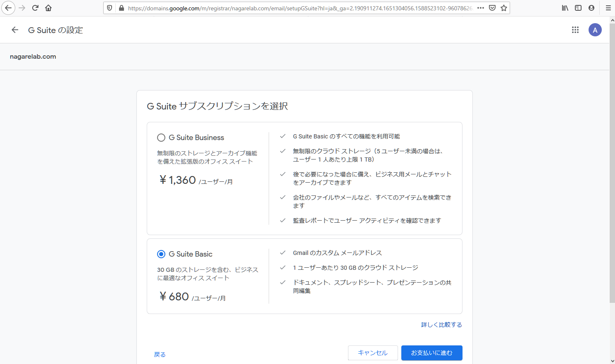Click the Save to Pocket icon
Screen dimensions: 615x364
pos(492,8)
